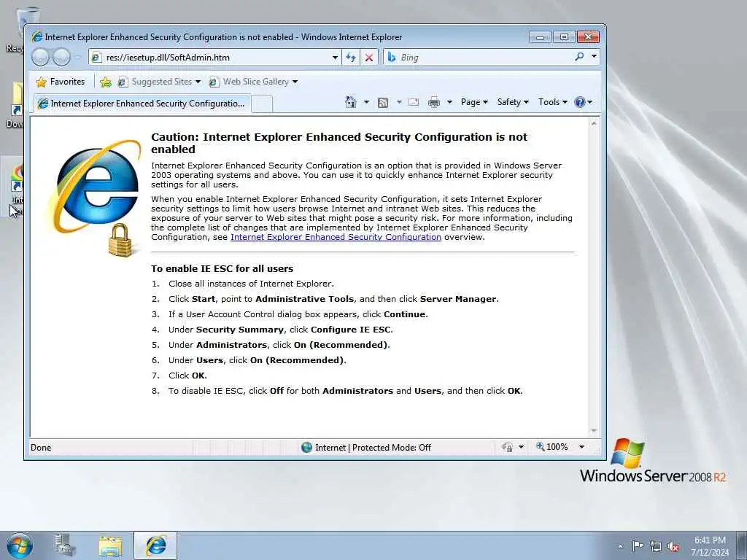
Task: Expand the recent pages dropdown beside Forward
Action: coord(77,58)
